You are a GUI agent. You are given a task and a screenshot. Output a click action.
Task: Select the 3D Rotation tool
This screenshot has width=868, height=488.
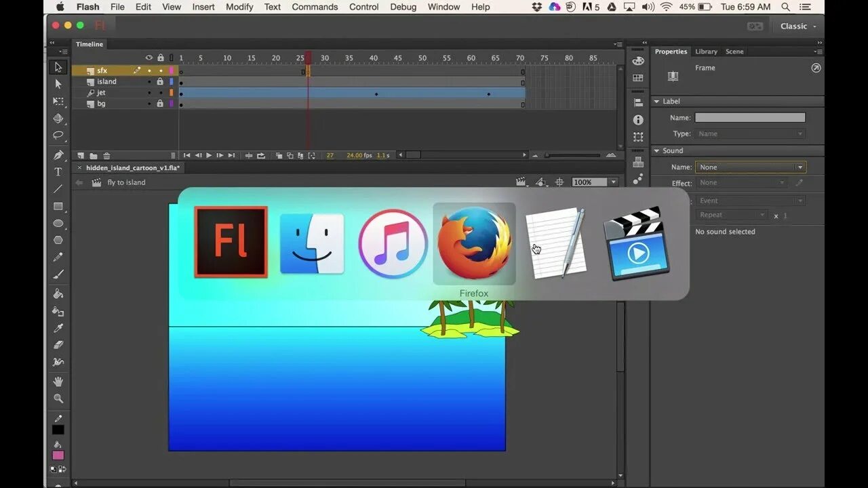[58, 119]
